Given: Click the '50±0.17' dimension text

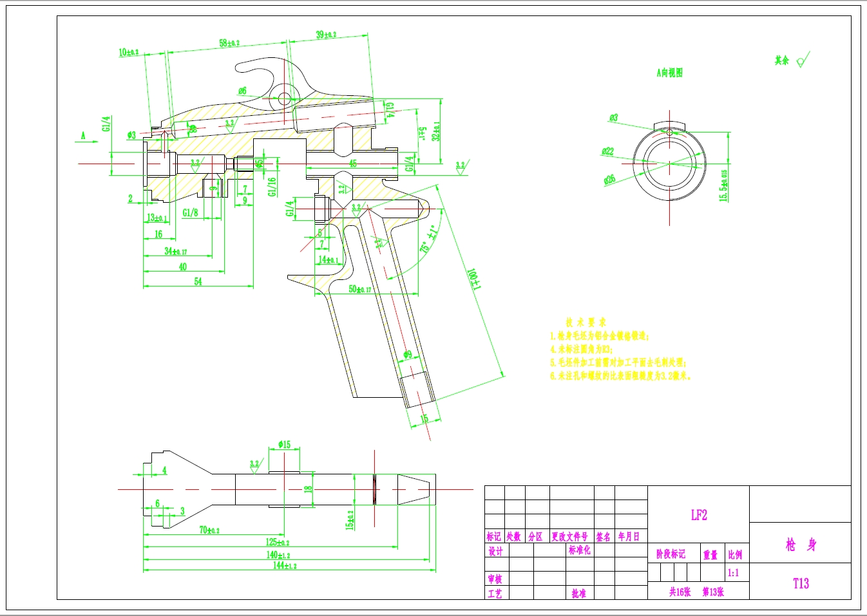Looking at the screenshot, I should (x=360, y=290).
